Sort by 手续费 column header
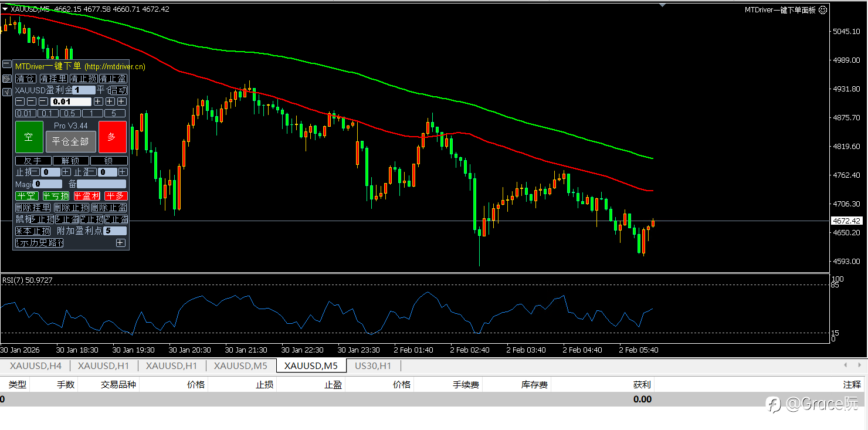Viewport: 868px width, 430px height. (x=466, y=385)
